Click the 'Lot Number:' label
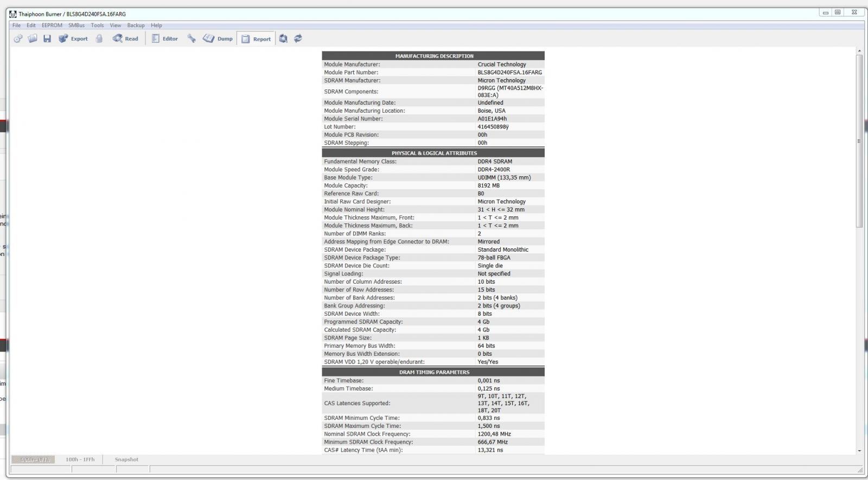 (340, 127)
